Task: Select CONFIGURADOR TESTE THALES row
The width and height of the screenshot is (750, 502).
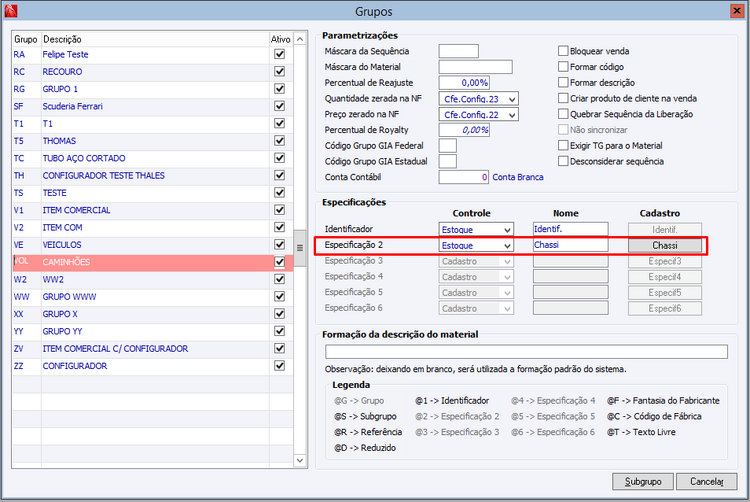Action: tap(153, 175)
